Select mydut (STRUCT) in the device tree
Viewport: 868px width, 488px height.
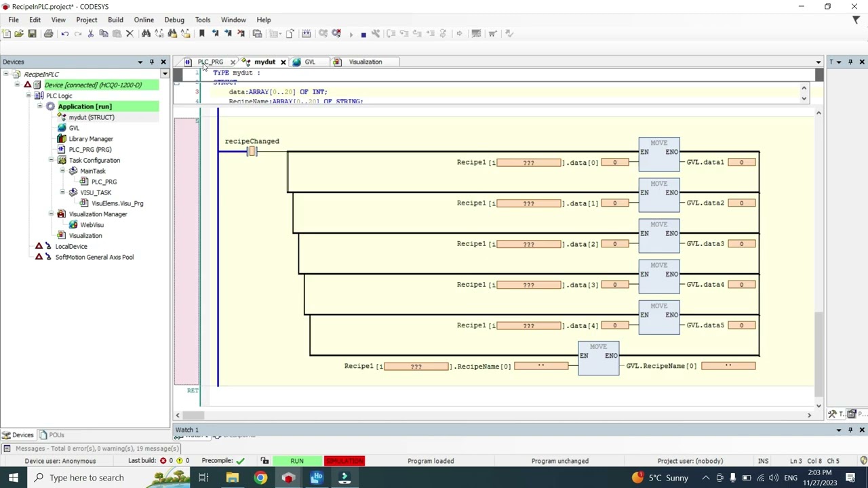(92, 117)
